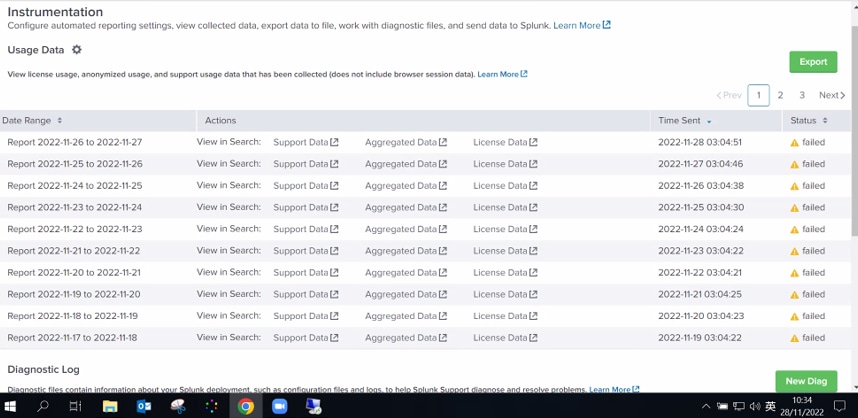Viewport: 858px width, 418px height.
Task: Open Aggregated Data for 2022-11-22 to 2022-11-23 report
Action: 406,229
